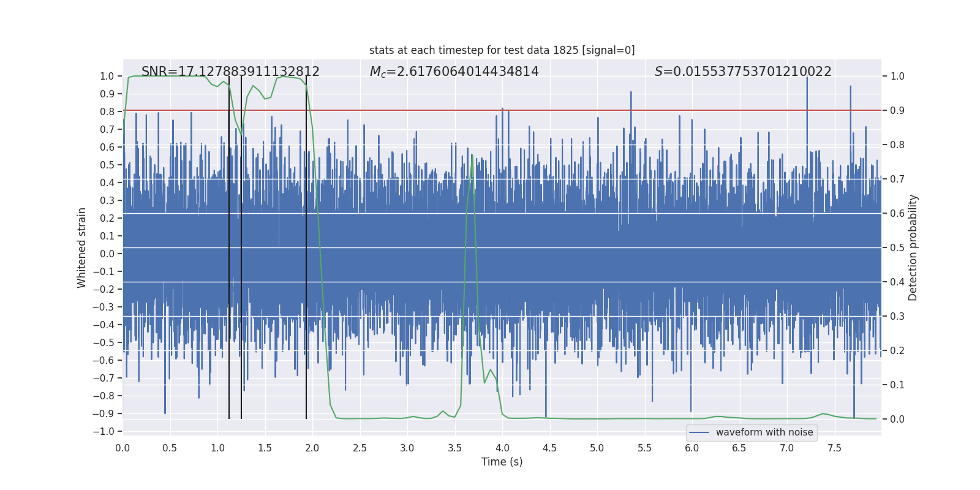Click the S=0.0155 annotation text
This screenshot has width=980, height=490.
click(x=743, y=72)
